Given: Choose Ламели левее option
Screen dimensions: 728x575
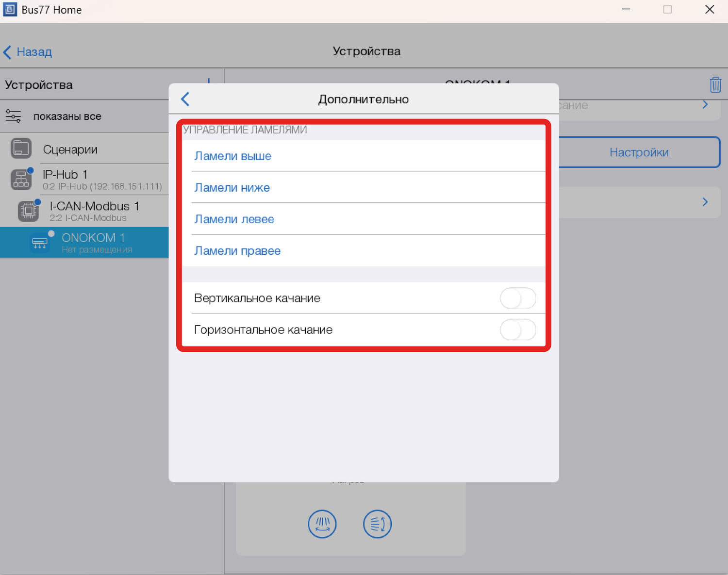Looking at the screenshot, I should 234,219.
